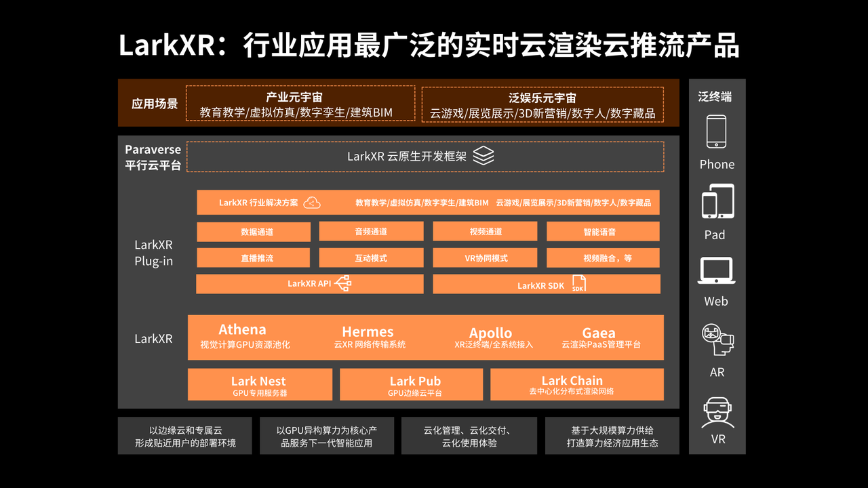868x488 pixels.
Task: Click the Athena heading
Action: click(x=242, y=330)
